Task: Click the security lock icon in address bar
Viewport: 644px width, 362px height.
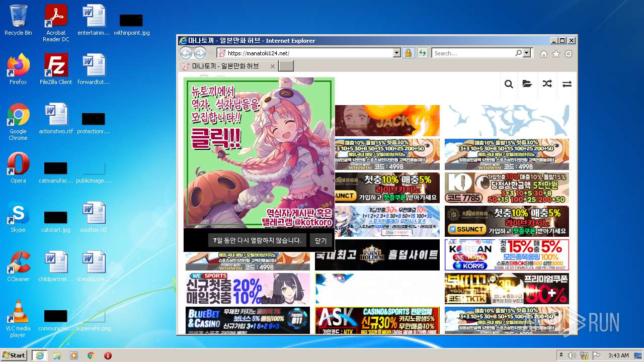Action: point(408,53)
